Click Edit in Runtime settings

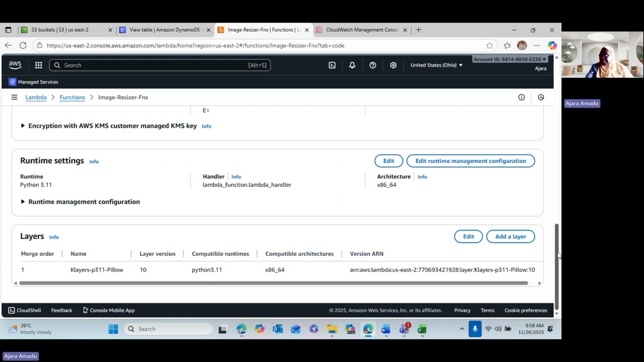coord(388,161)
